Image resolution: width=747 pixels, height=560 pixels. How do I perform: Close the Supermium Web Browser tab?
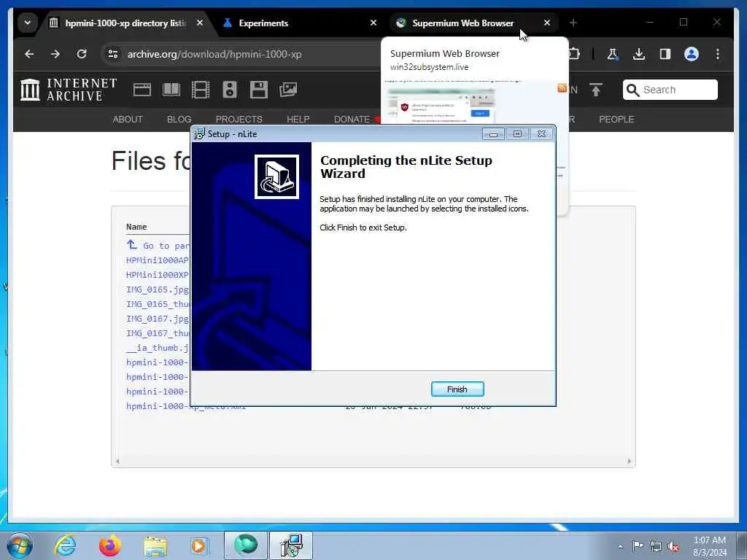pyautogui.click(x=547, y=23)
